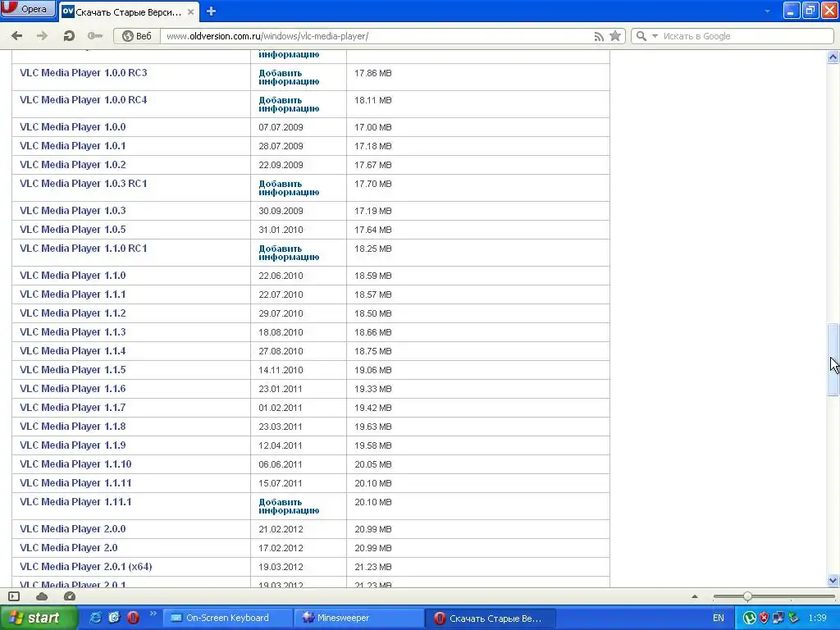Expand quick launch overflow chevron
Viewport: 840px width, 630px height.
(x=153, y=614)
